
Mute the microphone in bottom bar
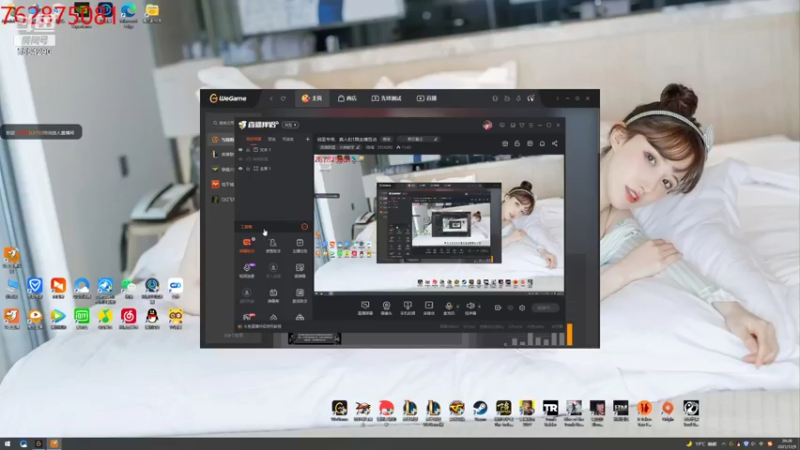coord(449,307)
